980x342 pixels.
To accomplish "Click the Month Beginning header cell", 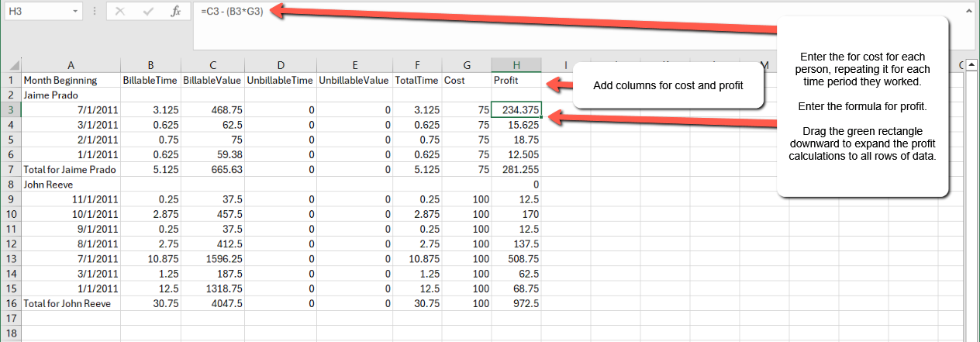I will click(71, 80).
